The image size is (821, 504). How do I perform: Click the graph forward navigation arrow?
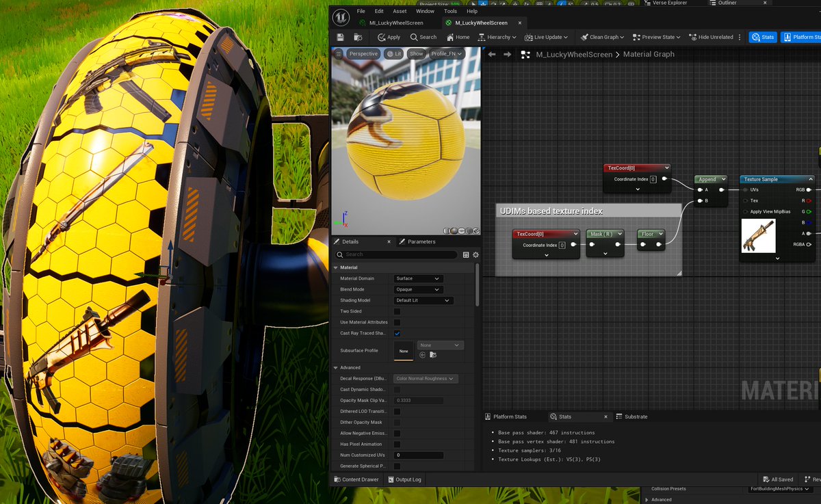point(507,54)
